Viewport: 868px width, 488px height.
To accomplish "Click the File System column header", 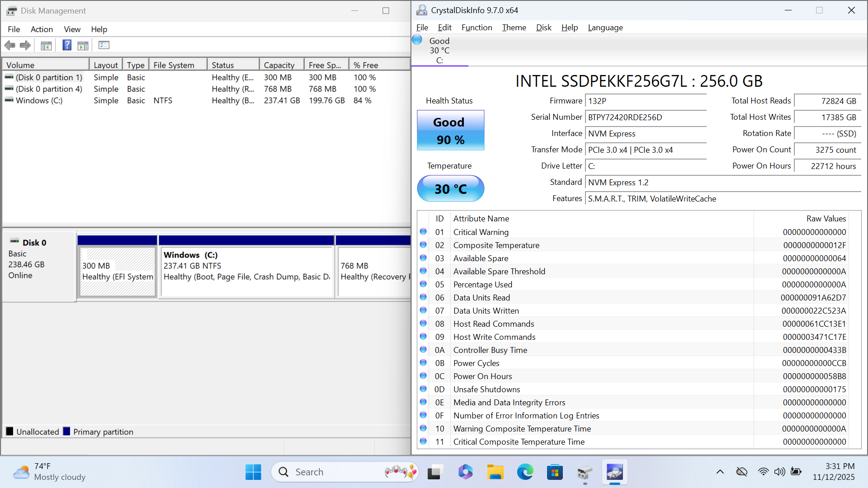I will 174,65.
